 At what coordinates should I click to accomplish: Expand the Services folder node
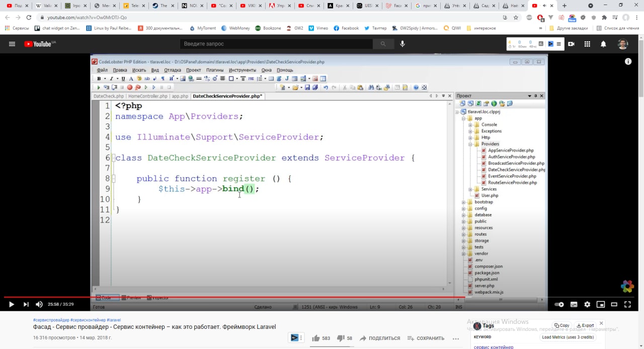click(470, 189)
